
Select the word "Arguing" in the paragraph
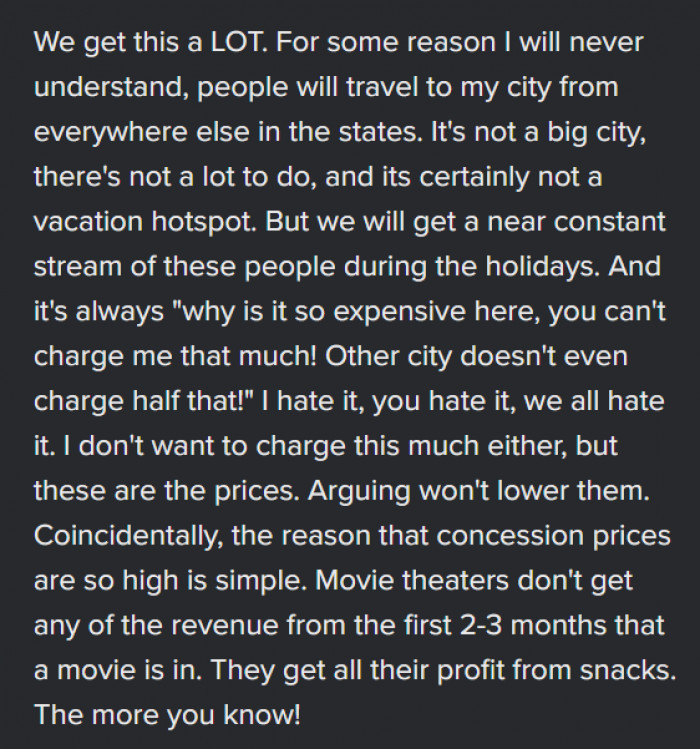[x=358, y=491]
